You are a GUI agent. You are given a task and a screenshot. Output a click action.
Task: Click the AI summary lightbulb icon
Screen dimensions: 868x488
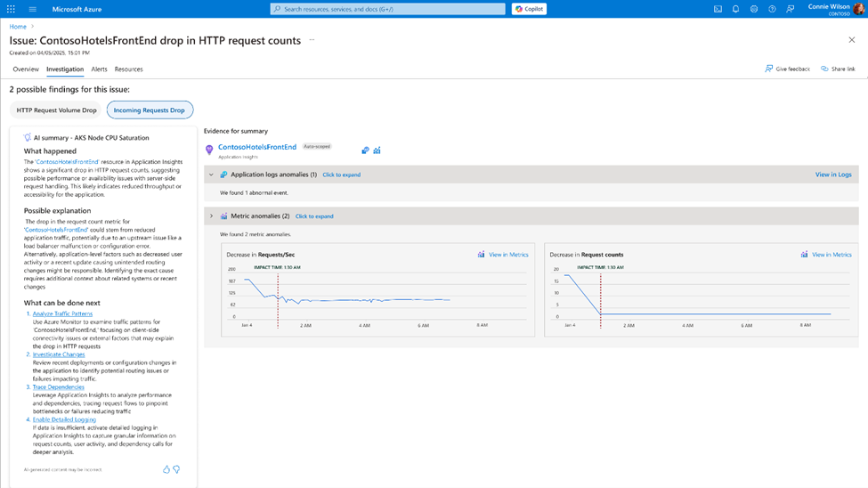click(x=27, y=137)
